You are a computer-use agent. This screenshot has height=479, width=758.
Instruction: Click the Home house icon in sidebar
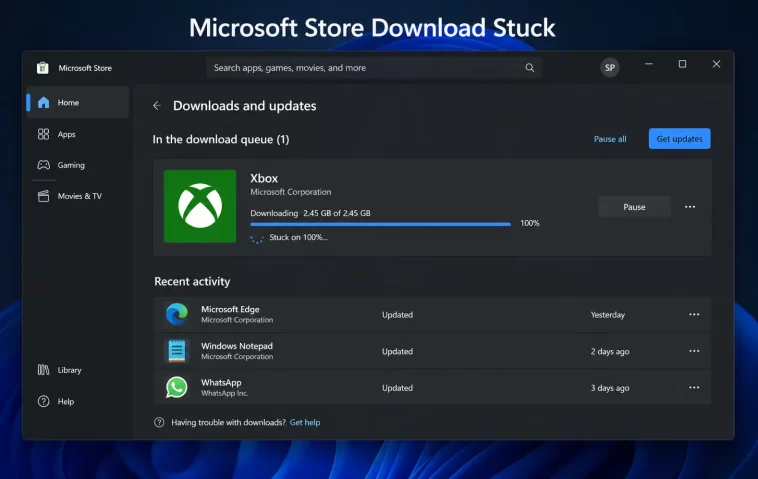[x=44, y=102]
